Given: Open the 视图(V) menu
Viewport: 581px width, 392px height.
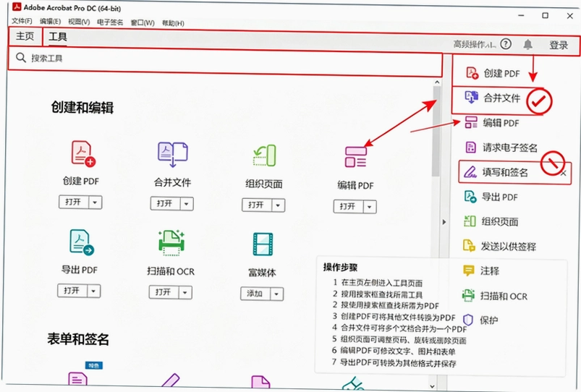Looking at the screenshot, I should [x=79, y=22].
